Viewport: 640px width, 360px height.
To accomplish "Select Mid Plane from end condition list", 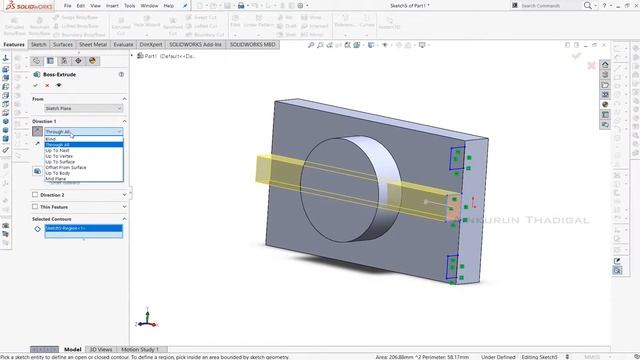I will 84,179.
